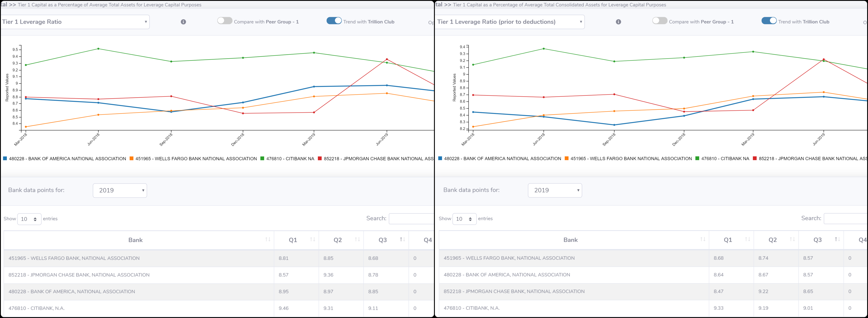Sort right table by Q2 column
This screenshot has height=318, width=868.
tap(776, 240)
